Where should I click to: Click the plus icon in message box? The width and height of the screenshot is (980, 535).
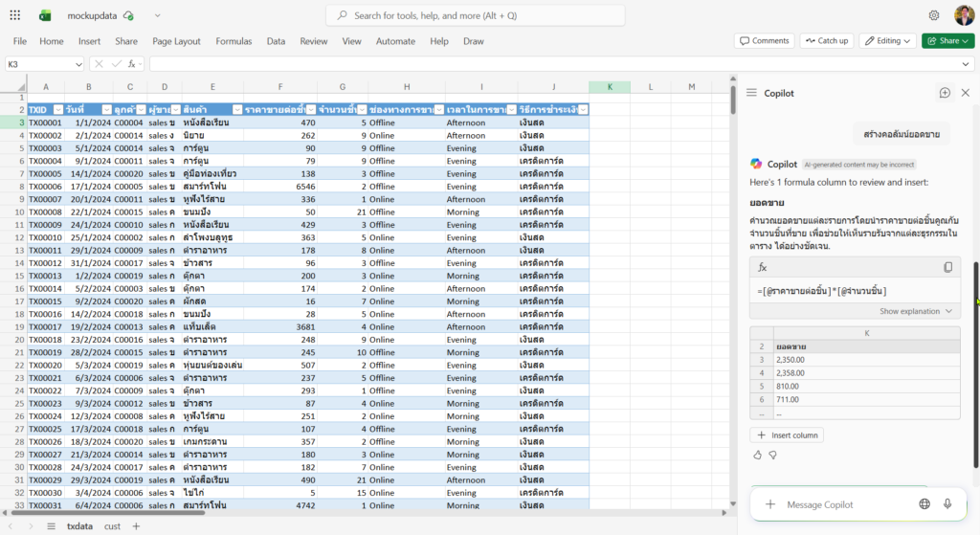(x=770, y=504)
